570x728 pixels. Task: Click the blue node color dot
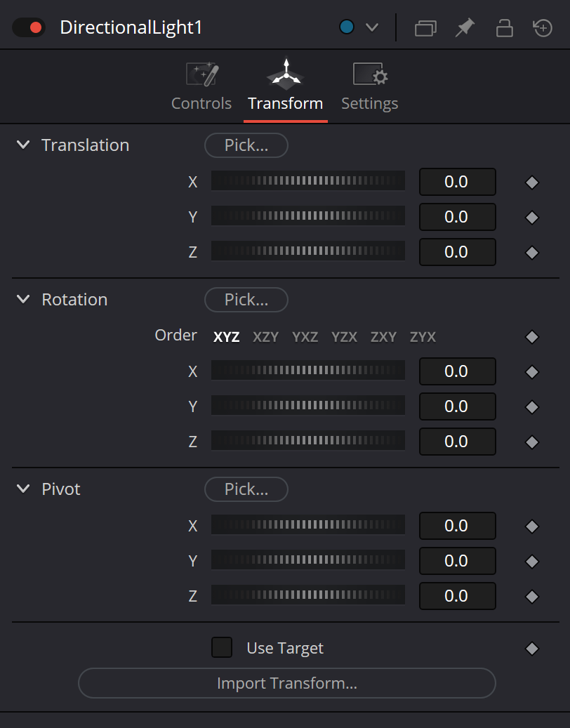point(347,27)
